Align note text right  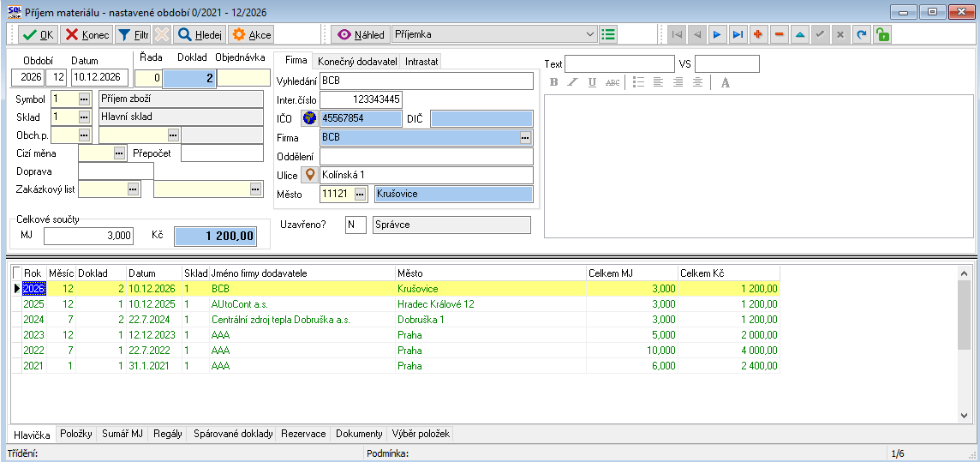point(678,82)
